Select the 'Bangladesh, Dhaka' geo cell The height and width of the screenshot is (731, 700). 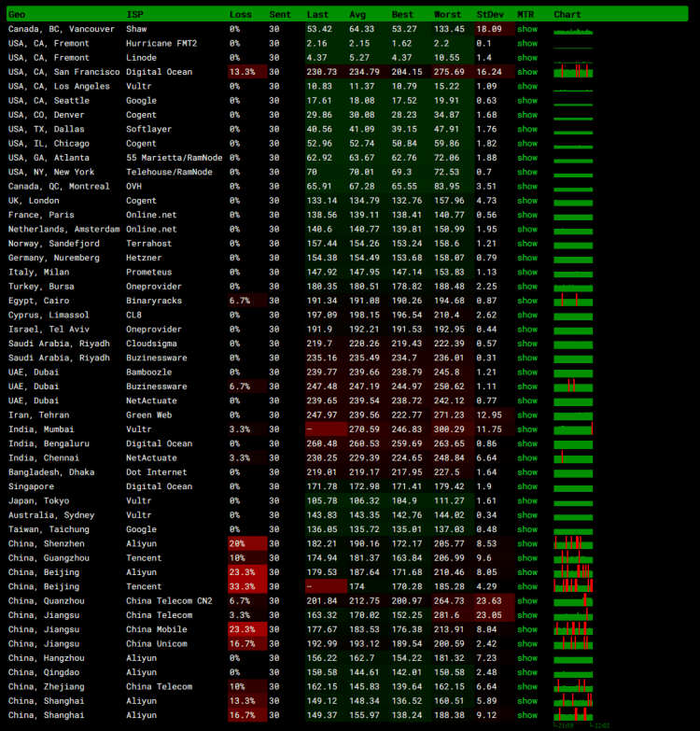(x=51, y=472)
